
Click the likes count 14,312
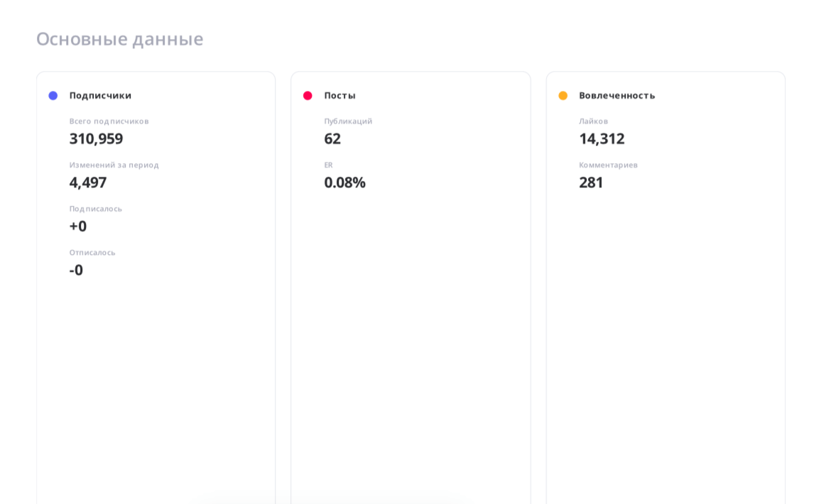point(602,139)
